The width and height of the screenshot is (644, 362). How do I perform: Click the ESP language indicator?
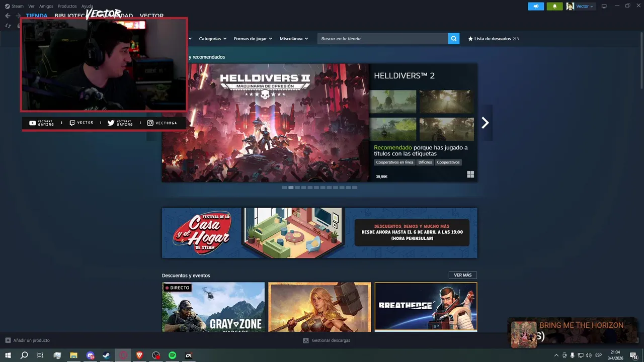point(599,355)
